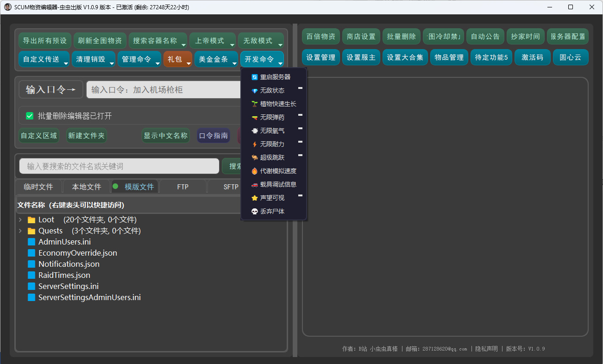Click the 百倍物资 button
The height and width of the screenshot is (364, 603).
[x=321, y=37]
